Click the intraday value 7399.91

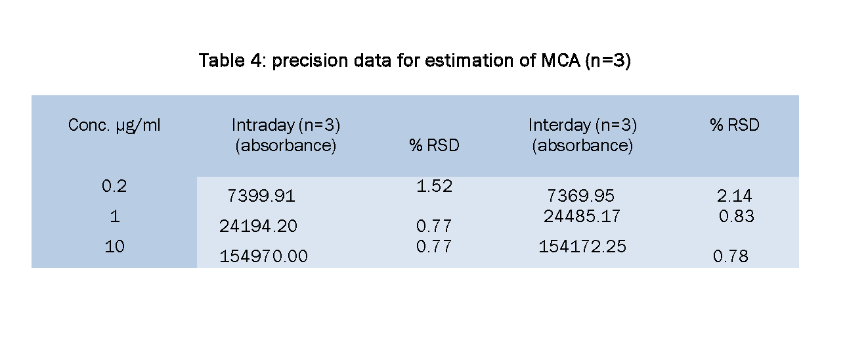261,196
